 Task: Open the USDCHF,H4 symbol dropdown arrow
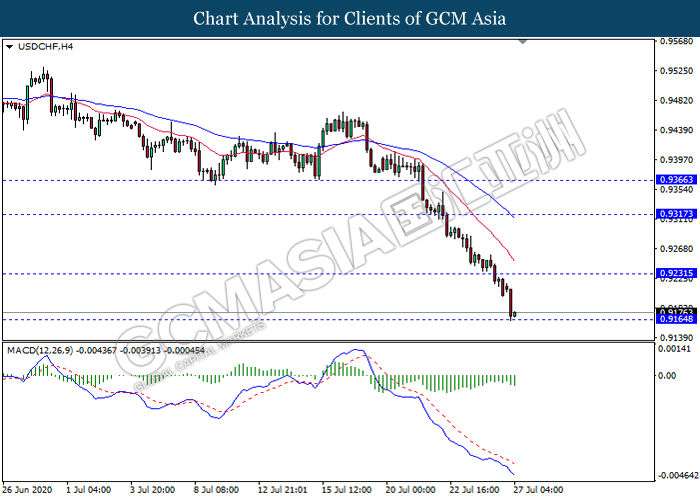pyautogui.click(x=9, y=47)
